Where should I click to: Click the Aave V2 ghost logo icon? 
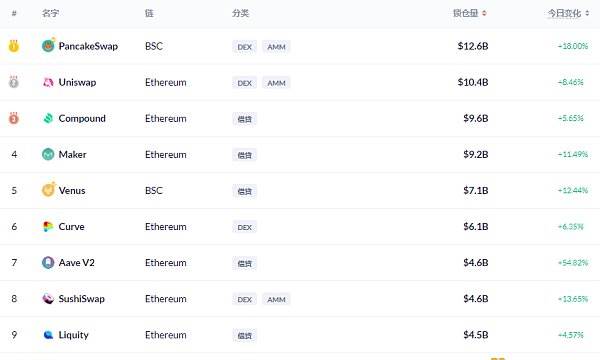(x=48, y=263)
